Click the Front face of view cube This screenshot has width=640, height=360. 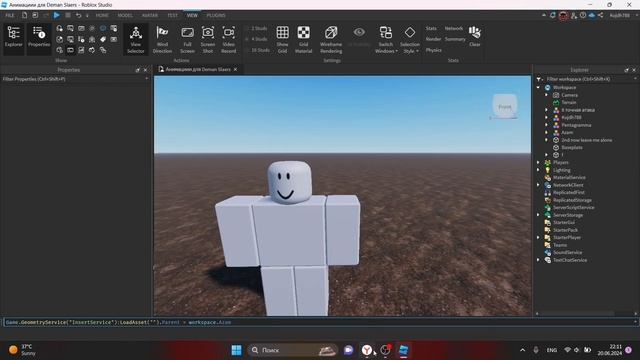click(505, 106)
